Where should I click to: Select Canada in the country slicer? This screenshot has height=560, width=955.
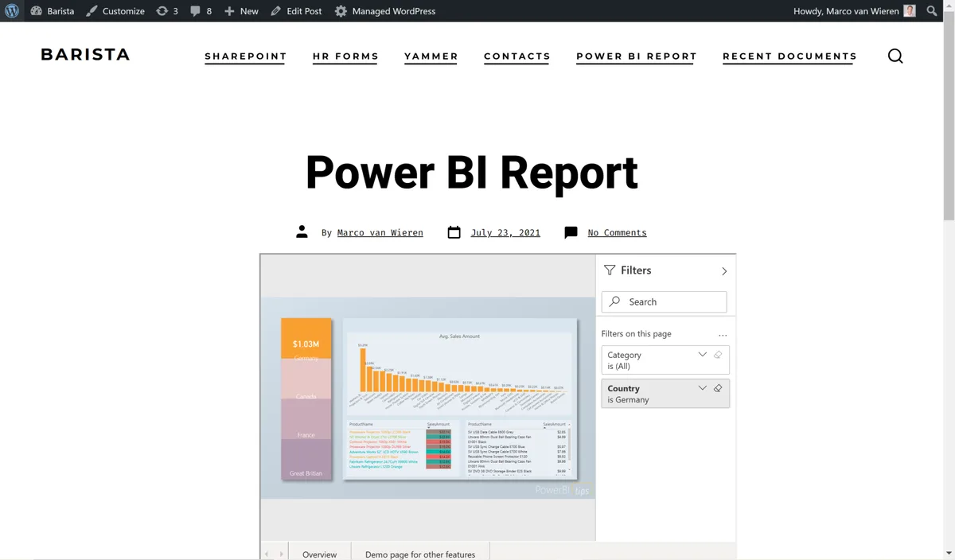306,380
